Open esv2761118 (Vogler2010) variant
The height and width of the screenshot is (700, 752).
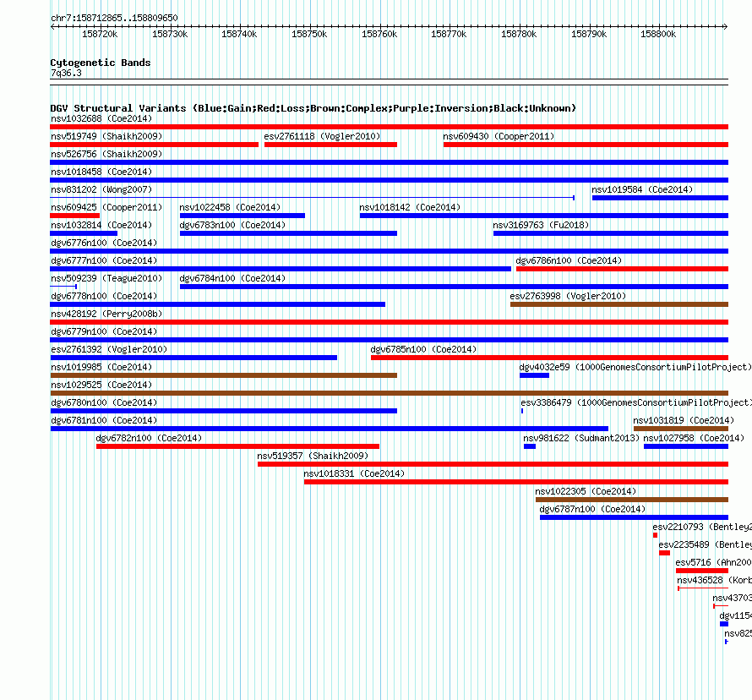322,136
